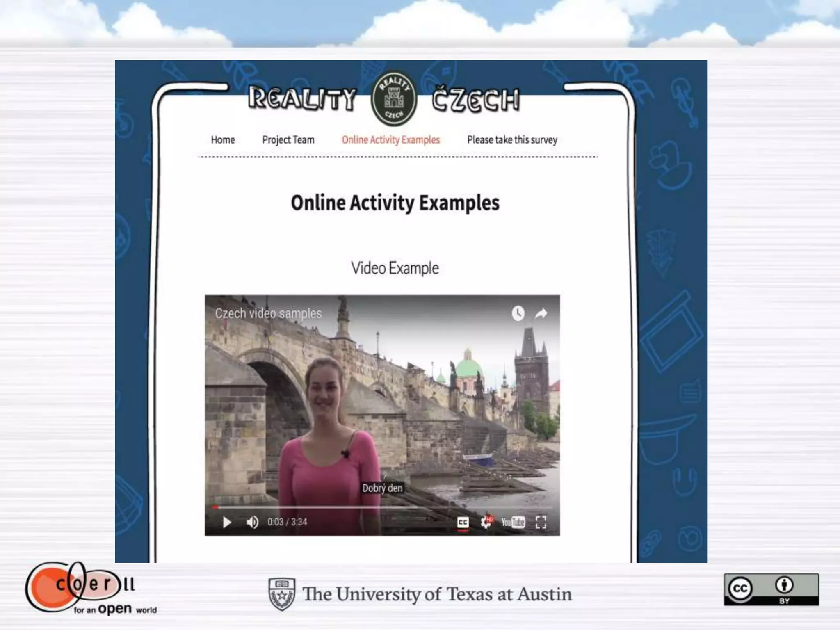Click the video share arrow icon
This screenshot has height=630, width=840.
[x=541, y=314]
